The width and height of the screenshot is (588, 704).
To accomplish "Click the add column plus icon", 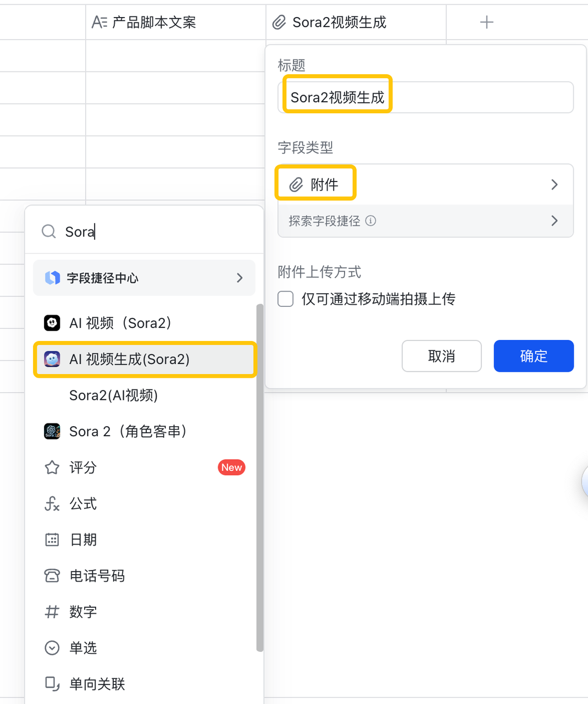I will 486,22.
